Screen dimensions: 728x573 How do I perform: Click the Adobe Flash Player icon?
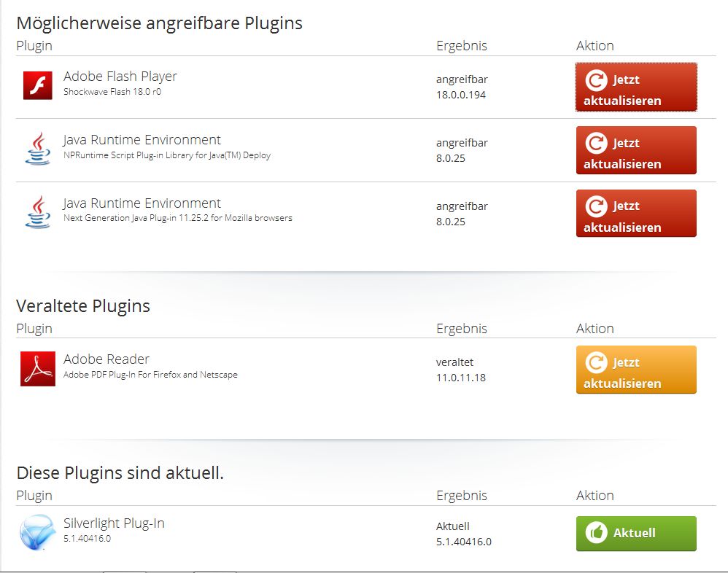coord(38,85)
